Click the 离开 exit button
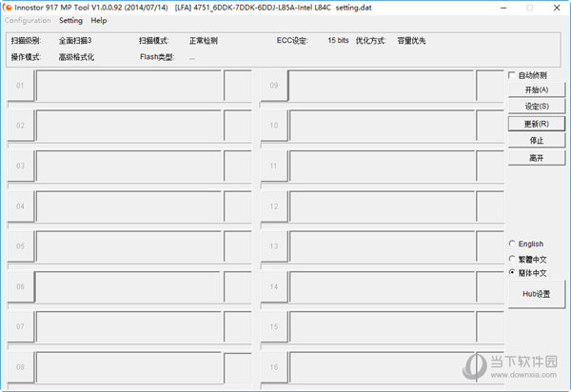Screen dimensions: 571x392 point(537,158)
